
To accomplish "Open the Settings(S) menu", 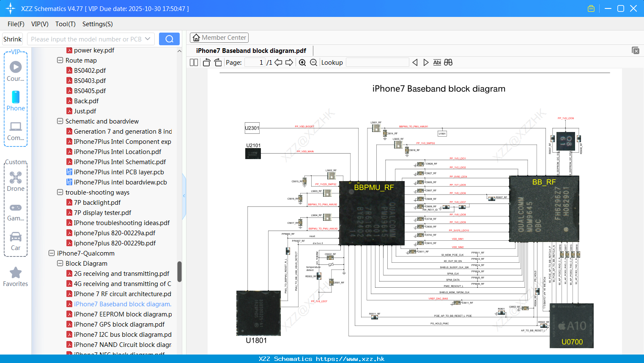I will click(x=98, y=24).
